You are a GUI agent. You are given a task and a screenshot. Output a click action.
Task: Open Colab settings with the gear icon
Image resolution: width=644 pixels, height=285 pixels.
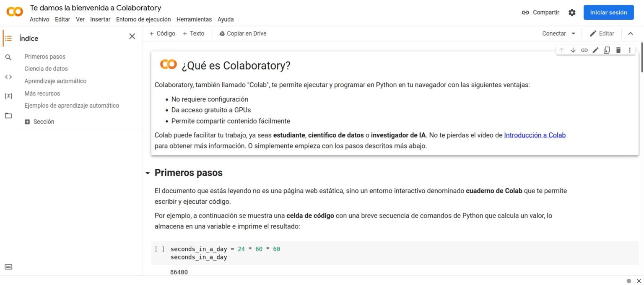click(572, 13)
